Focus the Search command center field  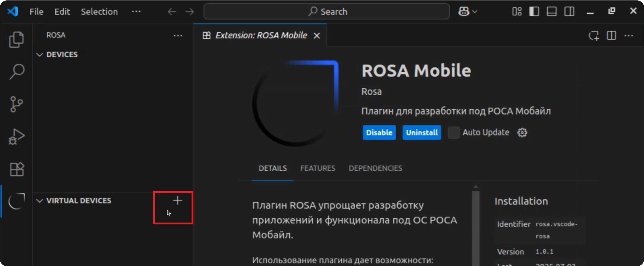click(x=327, y=11)
